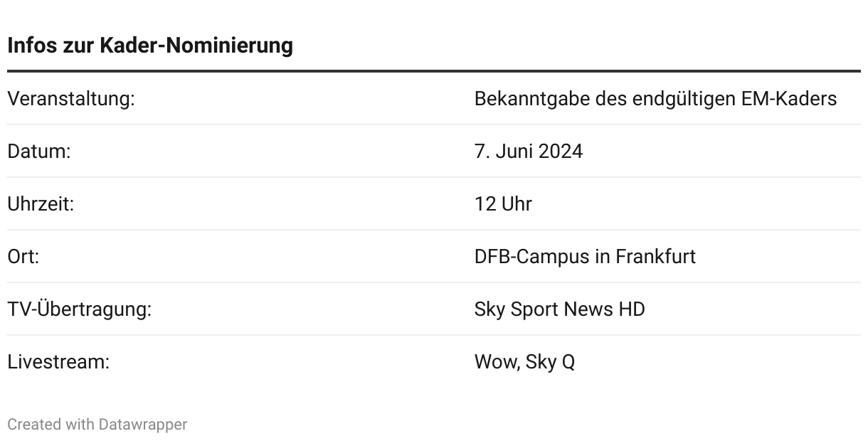Select the 'Datum:' label cell
This screenshot has width=868, height=441.
pyautogui.click(x=39, y=151)
